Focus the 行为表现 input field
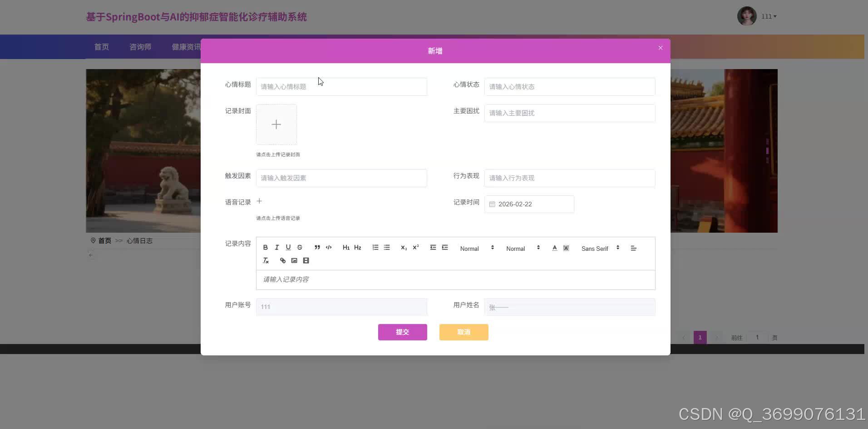 coord(570,178)
